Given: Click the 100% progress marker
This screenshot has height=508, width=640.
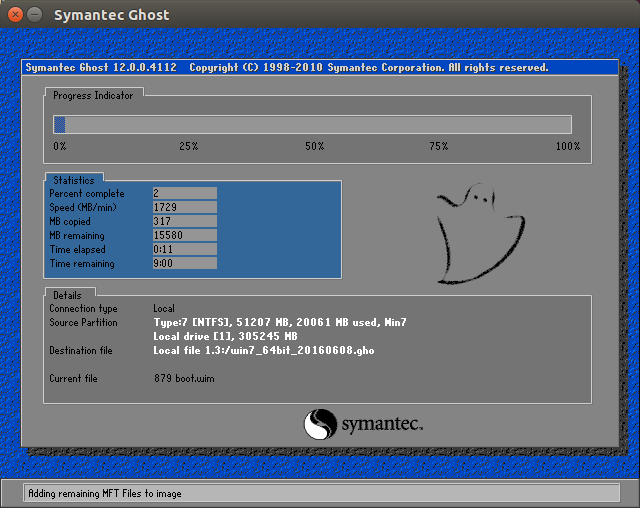Looking at the screenshot, I should point(568,146).
